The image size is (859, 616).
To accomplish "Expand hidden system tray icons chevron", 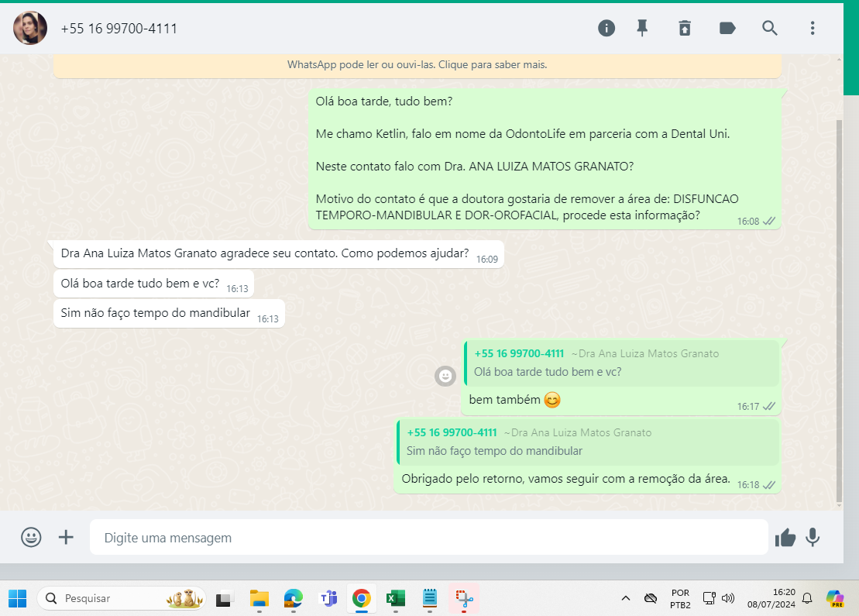I will pyautogui.click(x=626, y=598).
